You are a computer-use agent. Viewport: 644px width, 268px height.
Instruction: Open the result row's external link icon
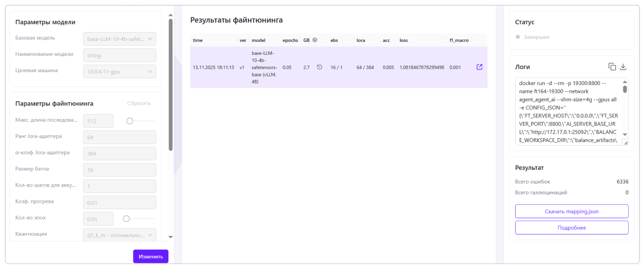coord(479,67)
